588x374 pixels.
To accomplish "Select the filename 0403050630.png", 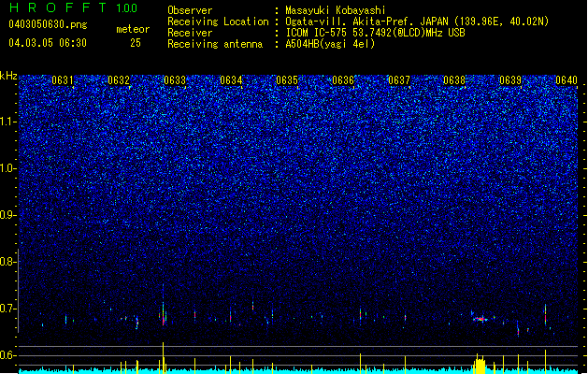I will coord(48,24).
